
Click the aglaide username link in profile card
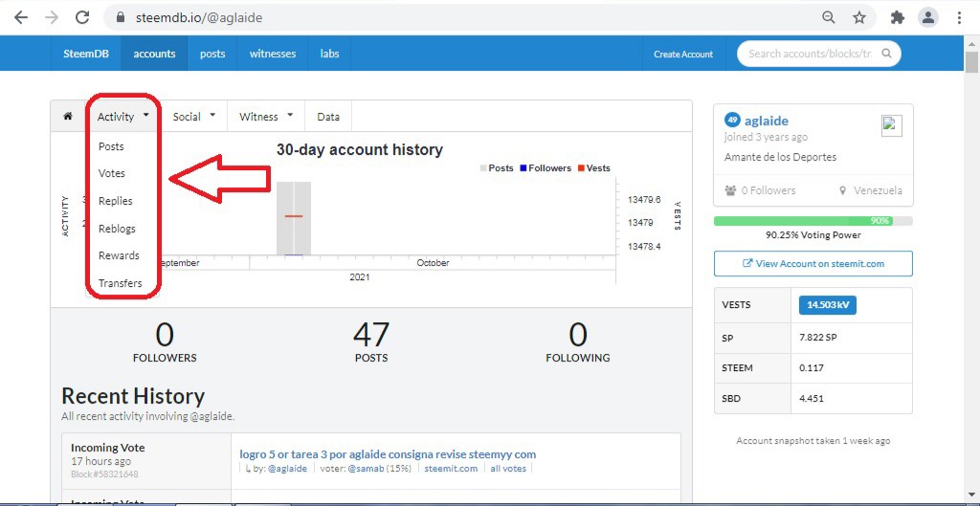767,121
